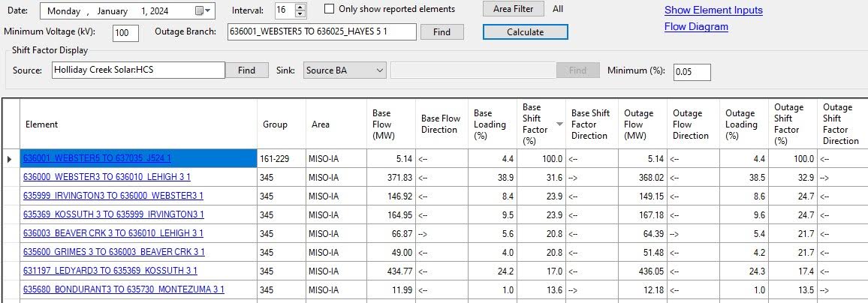This screenshot has width=868, height=303.
Task: Sort by the Element column header
Action: (x=138, y=124)
